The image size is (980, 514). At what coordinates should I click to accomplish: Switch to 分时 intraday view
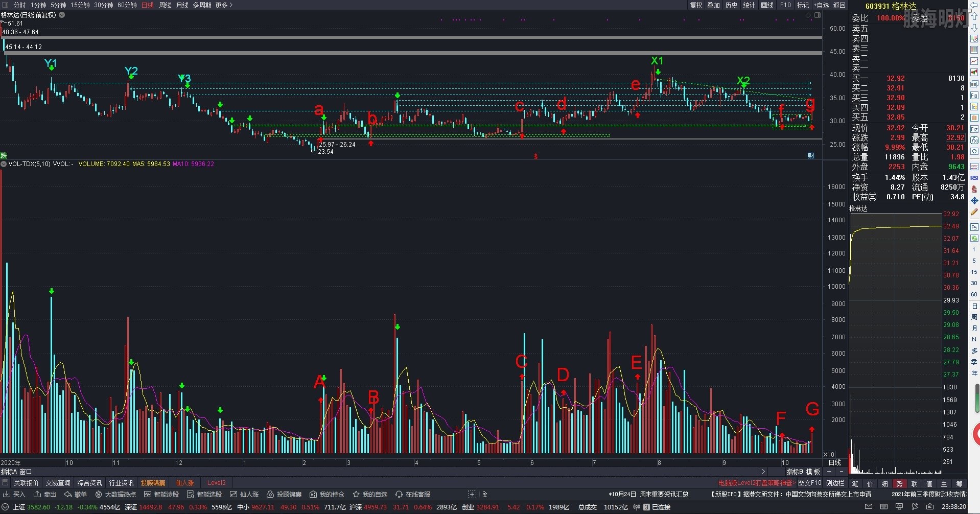click(x=19, y=5)
